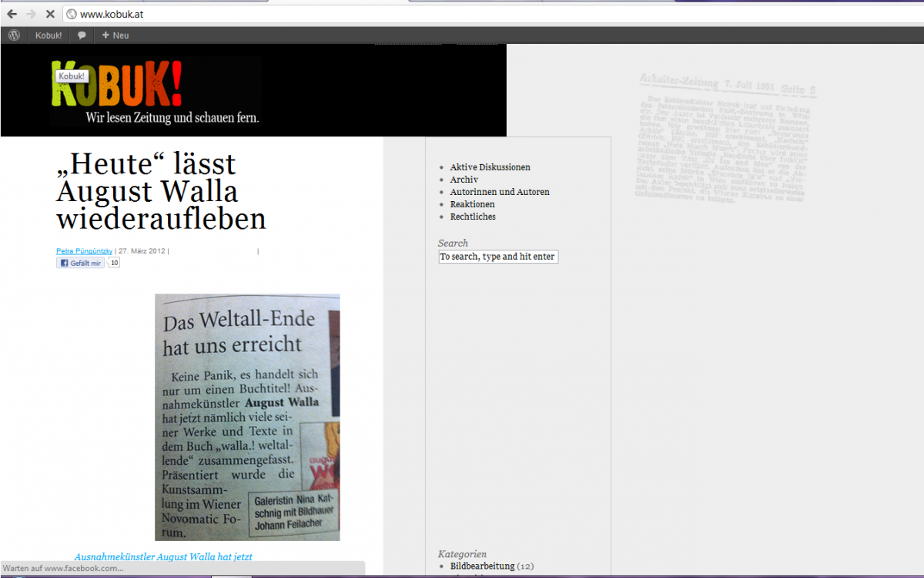Image resolution: width=924 pixels, height=578 pixels.
Task: Click the + Neu admin bar item
Action: (115, 35)
